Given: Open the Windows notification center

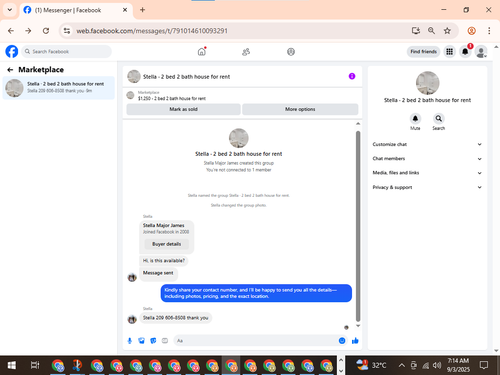Looking at the screenshot, I should tap(484, 365).
